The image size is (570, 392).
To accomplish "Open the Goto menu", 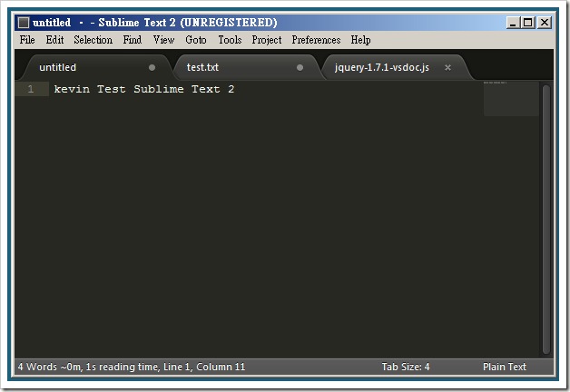I will [196, 40].
